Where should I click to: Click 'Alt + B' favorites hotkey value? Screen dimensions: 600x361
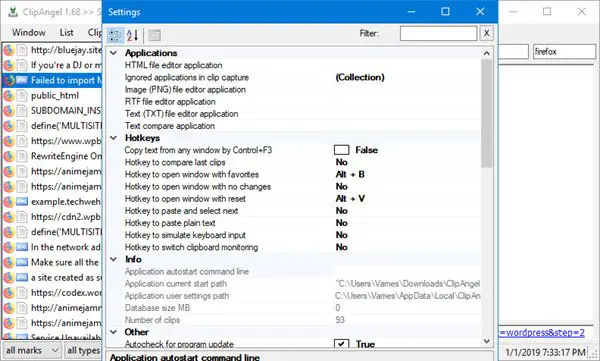350,175
